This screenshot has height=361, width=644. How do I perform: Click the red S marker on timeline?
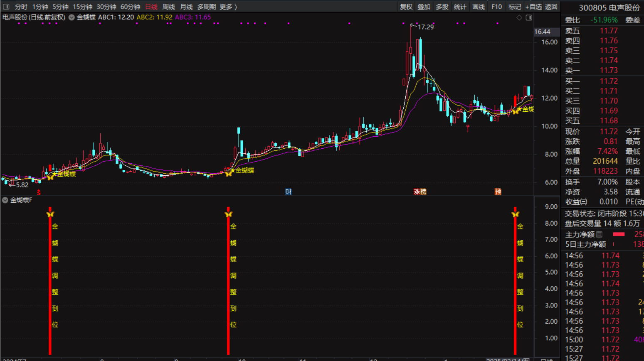[39, 192]
